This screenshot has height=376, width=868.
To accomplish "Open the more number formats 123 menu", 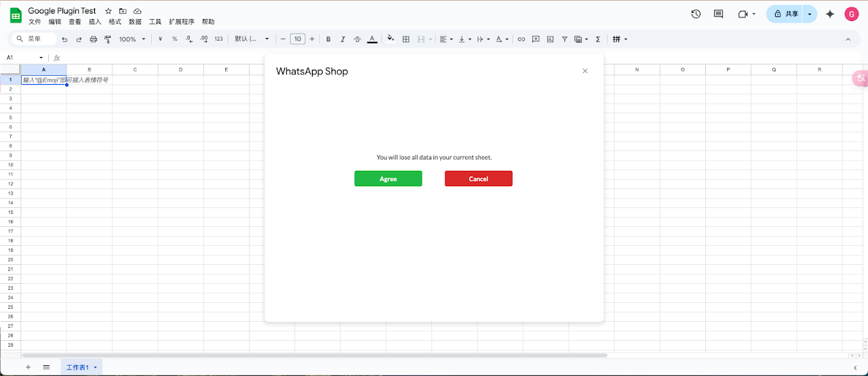I will coord(218,39).
